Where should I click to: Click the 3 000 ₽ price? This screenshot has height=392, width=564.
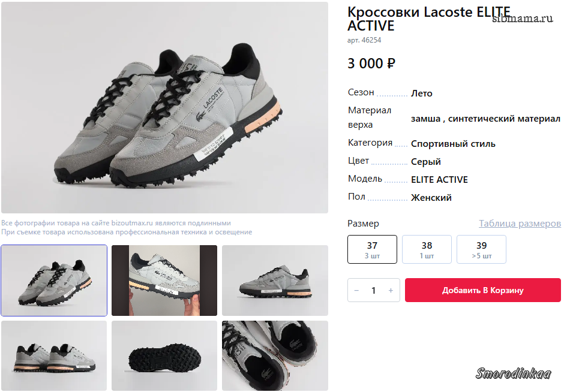(x=371, y=64)
